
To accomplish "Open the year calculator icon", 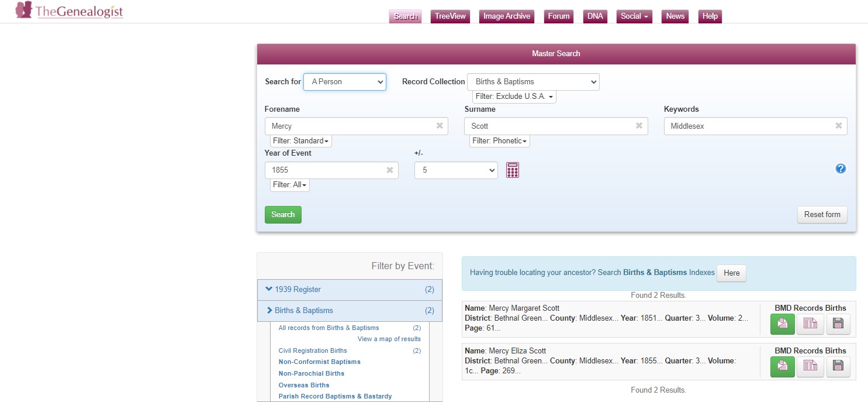I will pos(512,170).
